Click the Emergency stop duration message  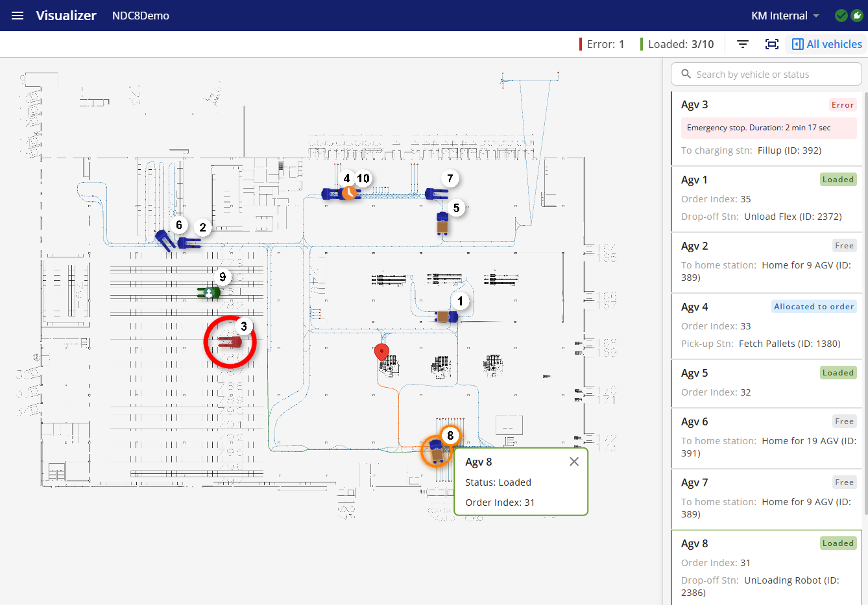pyautogui.click(x=769, y=128)
